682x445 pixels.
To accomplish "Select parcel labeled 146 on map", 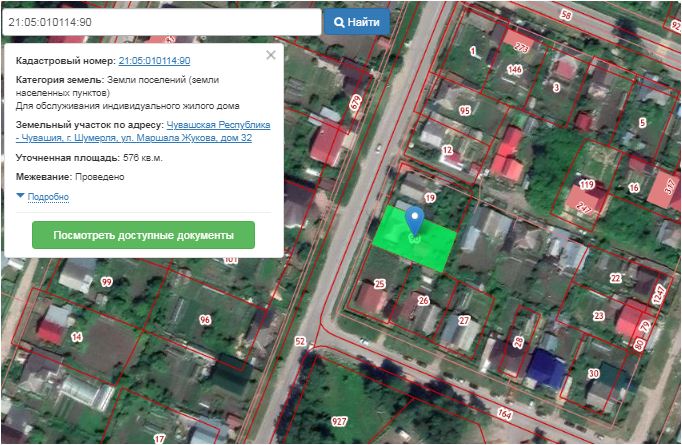I will coord(515,69).
